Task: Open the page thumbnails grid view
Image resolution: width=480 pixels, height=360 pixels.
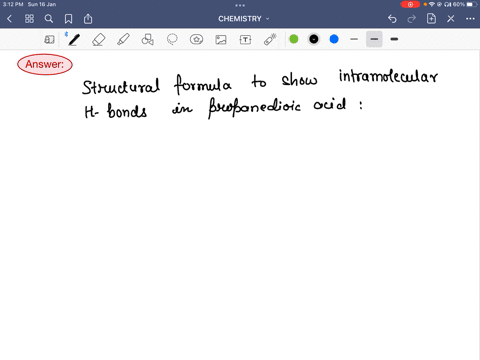Action: coord(29,19)
